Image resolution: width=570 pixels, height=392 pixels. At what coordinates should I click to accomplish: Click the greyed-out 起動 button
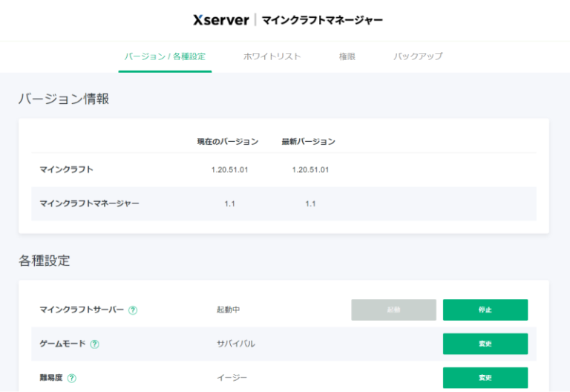[393, 310]
